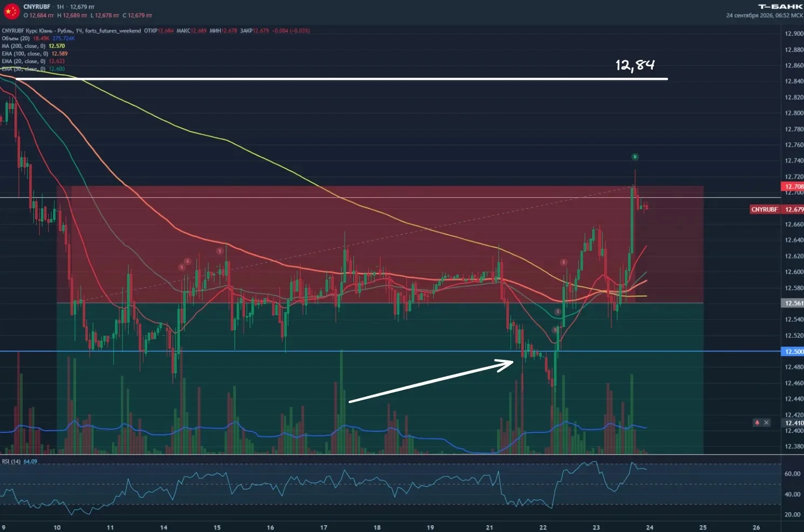Click the blue 12.500 level price label

(x=793, y=352)
